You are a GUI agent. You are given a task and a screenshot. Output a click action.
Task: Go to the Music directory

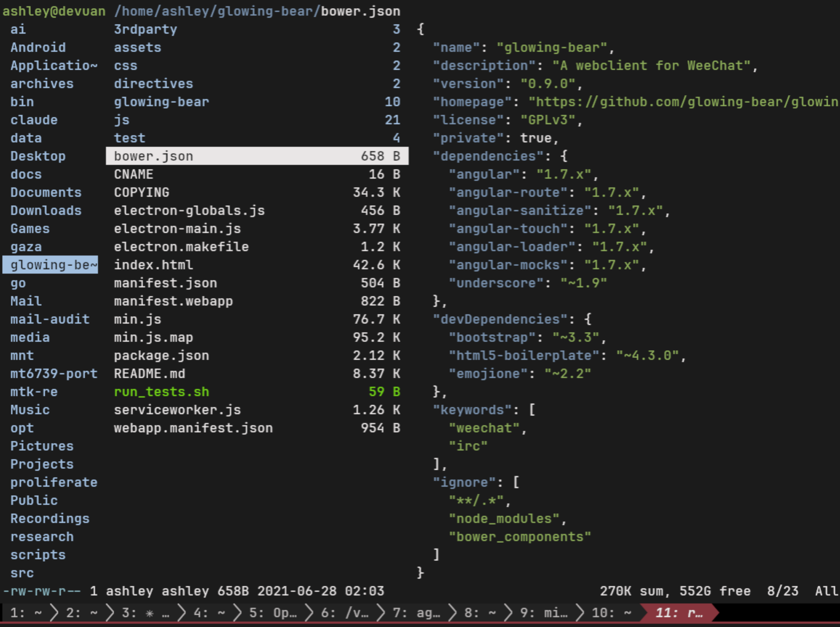(x=30, y=410)
